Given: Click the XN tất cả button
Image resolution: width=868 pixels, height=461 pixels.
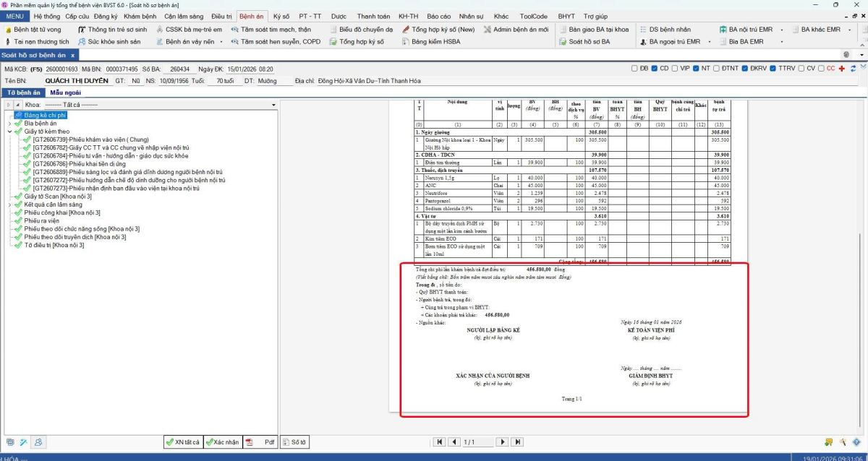Looking at the screenshot, I should click(x=182, y=441).
